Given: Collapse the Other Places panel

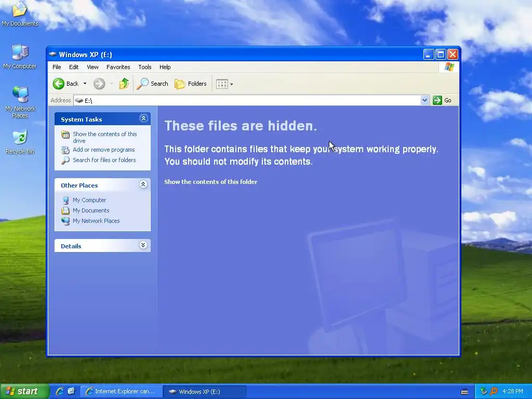Looking at the screenshot, I should (143, 184).
